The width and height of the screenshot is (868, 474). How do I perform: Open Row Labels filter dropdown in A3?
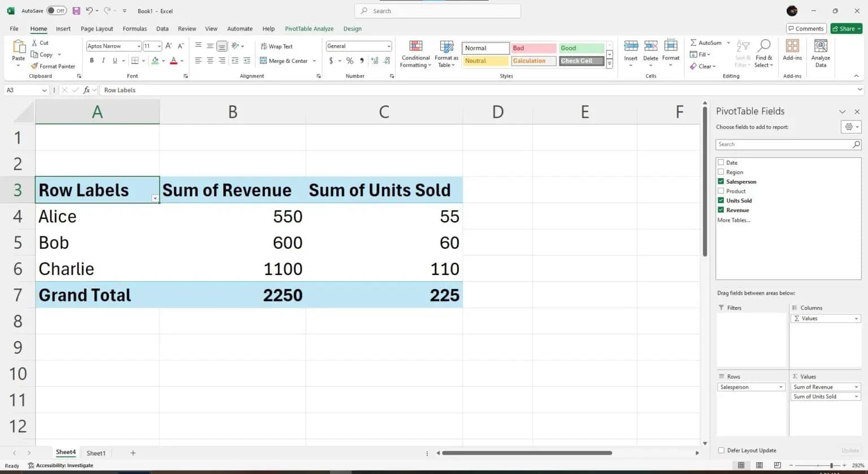coord(155,198)
